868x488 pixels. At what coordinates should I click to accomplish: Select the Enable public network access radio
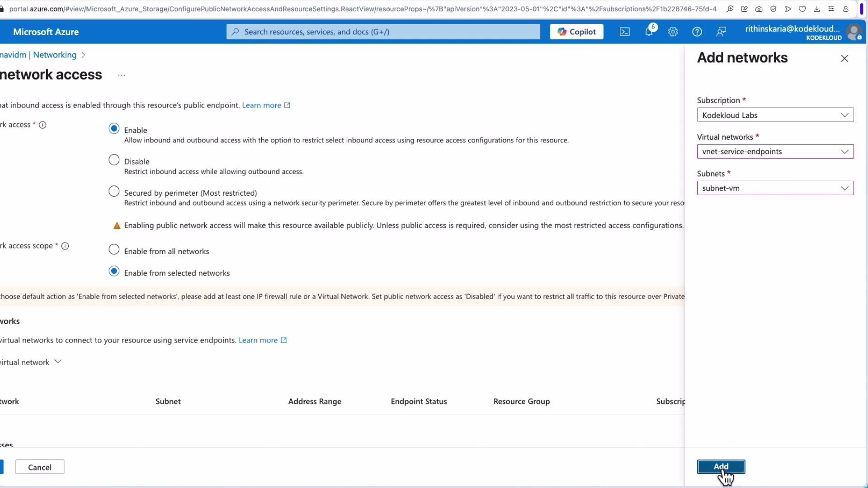pyautogui.click(x=114, y=129)
